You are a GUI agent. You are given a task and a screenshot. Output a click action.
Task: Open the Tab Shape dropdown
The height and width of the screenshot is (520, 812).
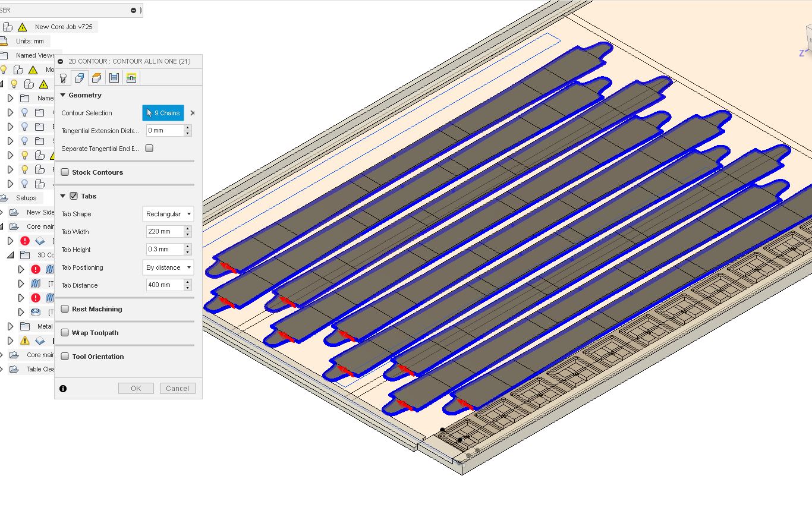168,213
